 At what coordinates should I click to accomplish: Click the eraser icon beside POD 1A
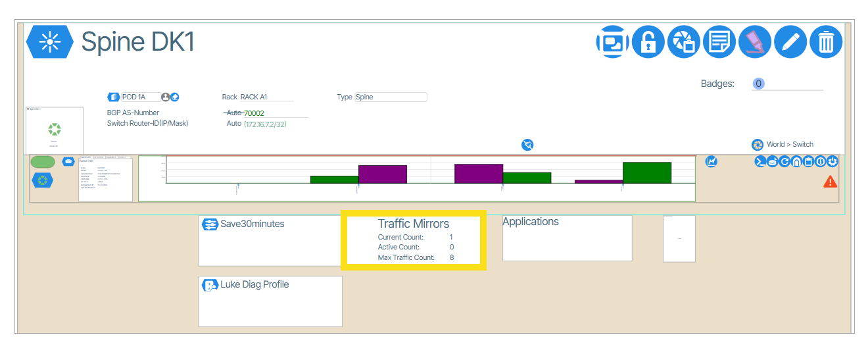click(x=175, y=97)
